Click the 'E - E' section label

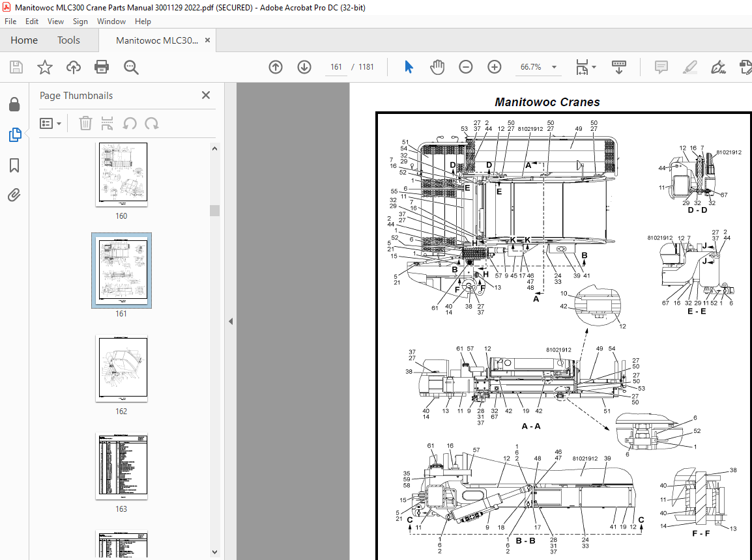pyautogui.click(x=697, y=311)
